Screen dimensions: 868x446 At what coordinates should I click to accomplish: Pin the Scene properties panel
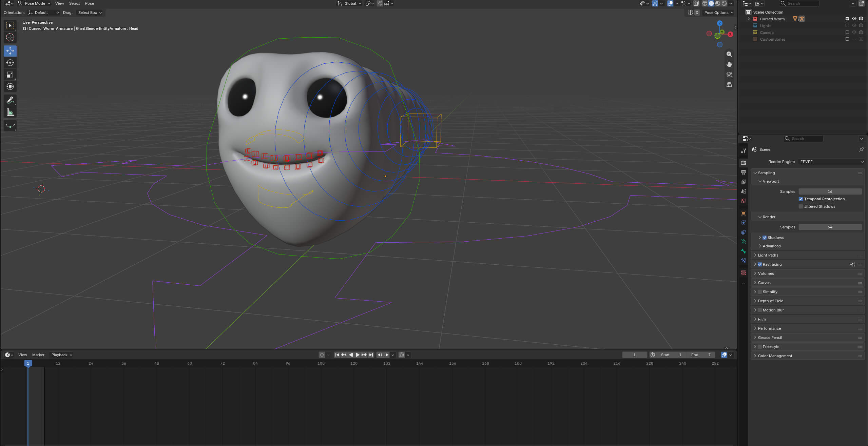pyautogui.click(x=861, y=149)
